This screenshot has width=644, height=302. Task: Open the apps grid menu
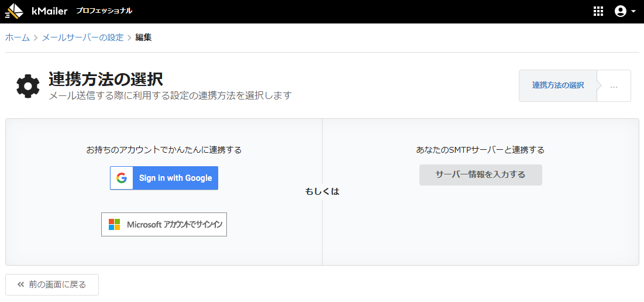pyautogui.click(x=598, y=11)
